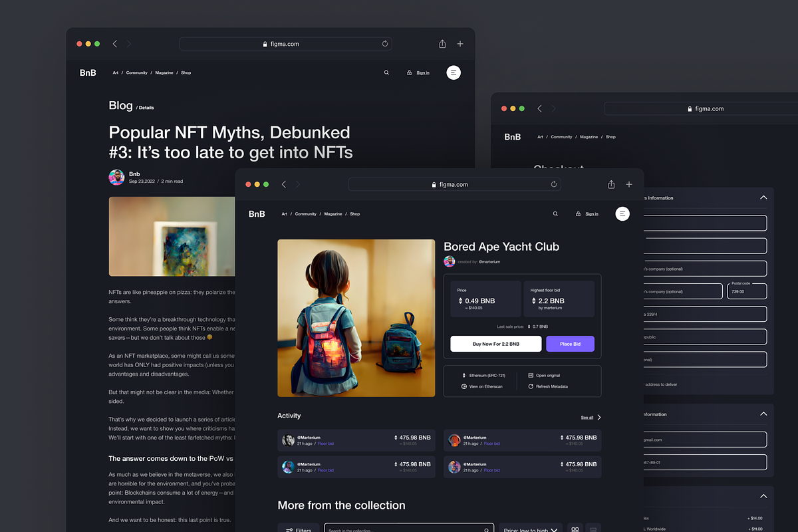Click the share icon in the product window
The image size is (798, 532).
point(611,184)
